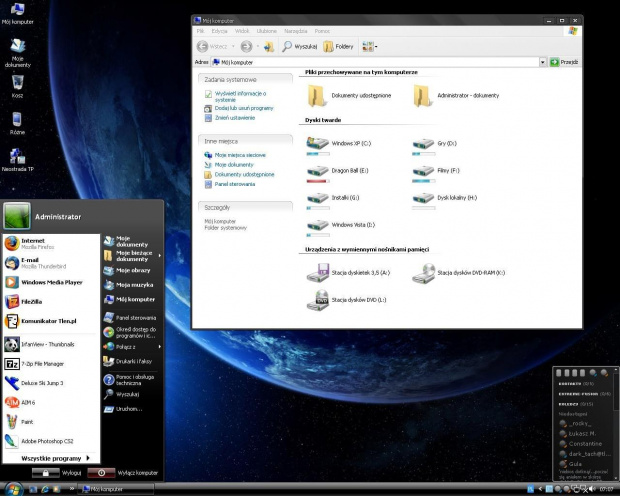Click the folder Up toolbar icon
The height and width of the screenshot is (496, 620).
[x=269, y=47]
